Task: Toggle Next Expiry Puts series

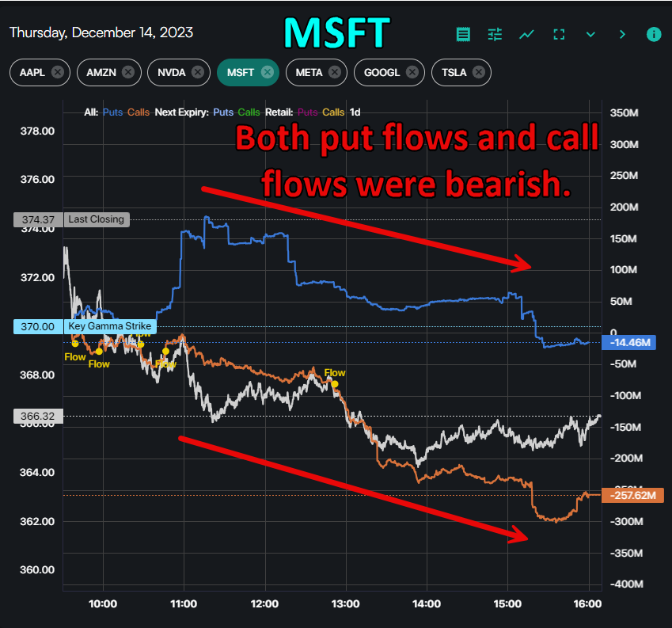Action: click(x=223, y=112)
